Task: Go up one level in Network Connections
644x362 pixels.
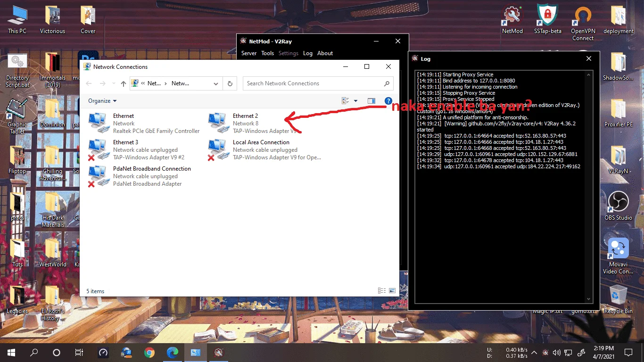Action: (x=124, y=83)
